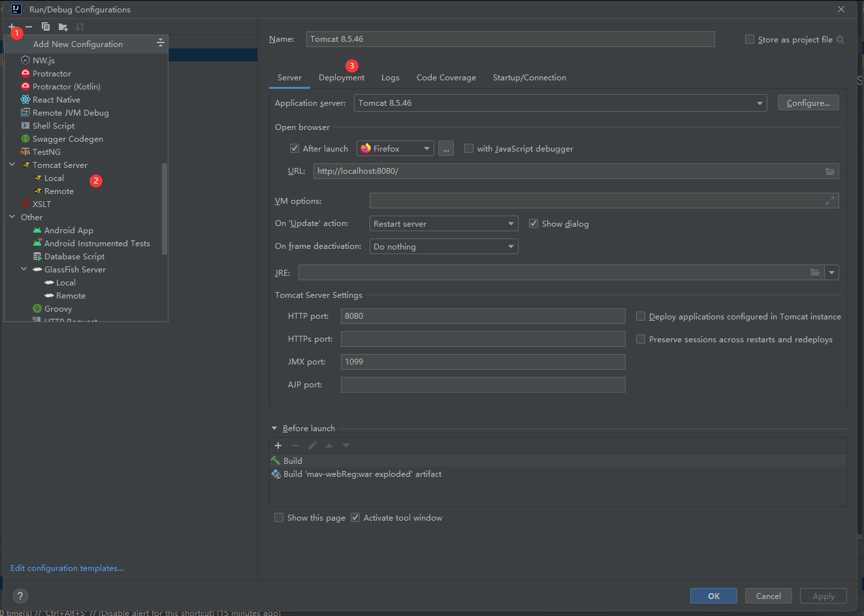Enable Deploy applications configured in Tomcat instance

coord(641,316)
